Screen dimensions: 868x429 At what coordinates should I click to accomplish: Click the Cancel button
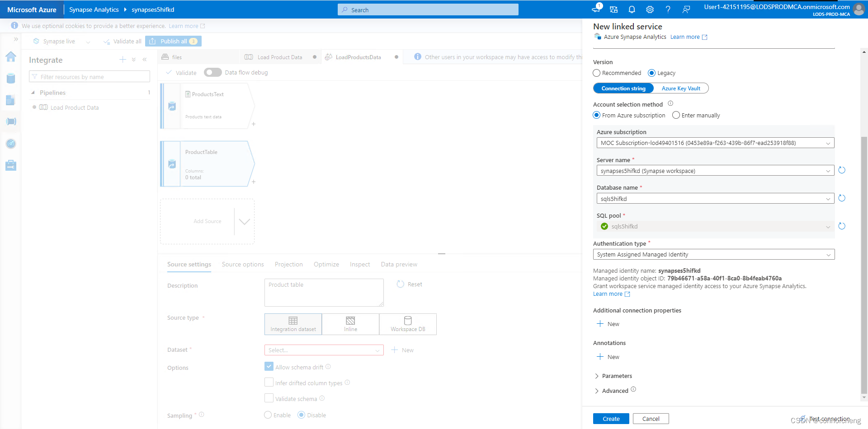coord(651,419)
